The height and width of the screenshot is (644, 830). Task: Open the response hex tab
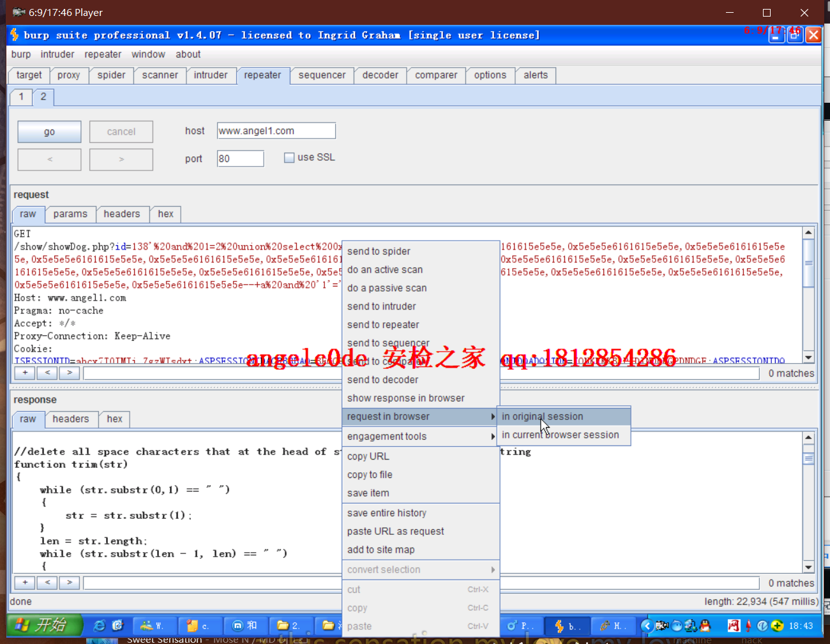tap(115, 419)
